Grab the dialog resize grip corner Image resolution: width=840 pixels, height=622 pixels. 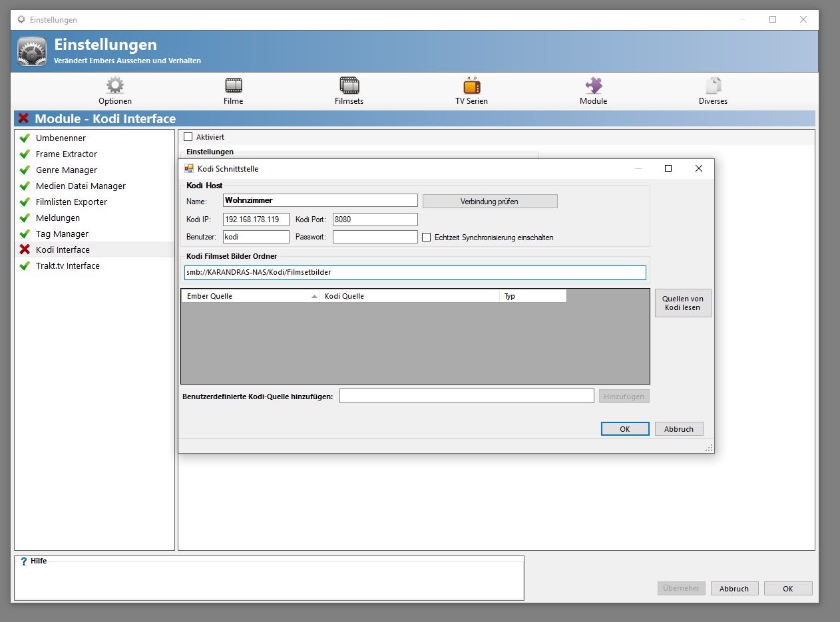[x=710, y=448]
